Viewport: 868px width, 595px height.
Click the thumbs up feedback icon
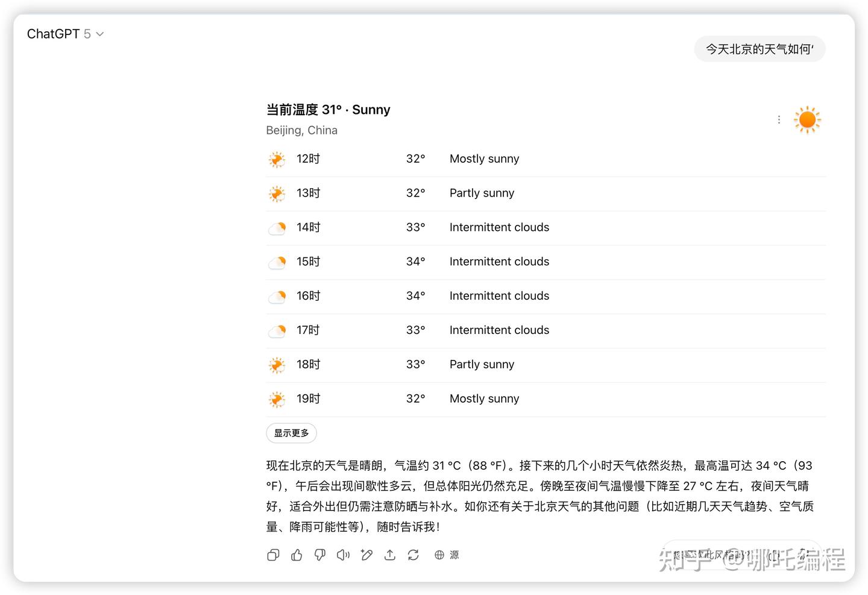(x=296, y=555)
